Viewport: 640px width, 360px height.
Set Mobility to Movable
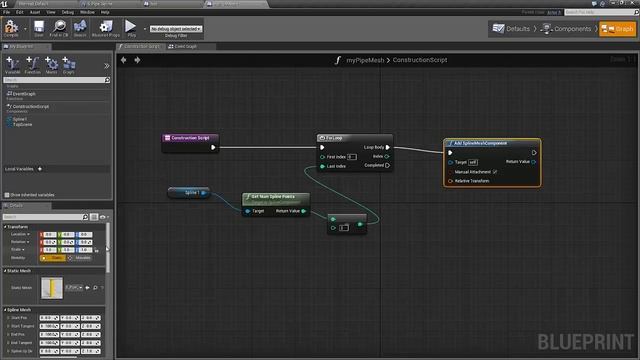(x=80, y=258)
